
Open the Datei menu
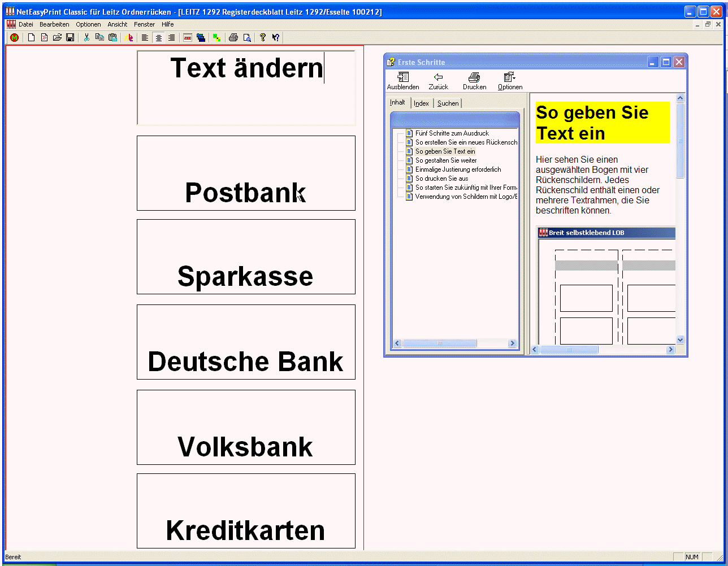click(26, 24)
